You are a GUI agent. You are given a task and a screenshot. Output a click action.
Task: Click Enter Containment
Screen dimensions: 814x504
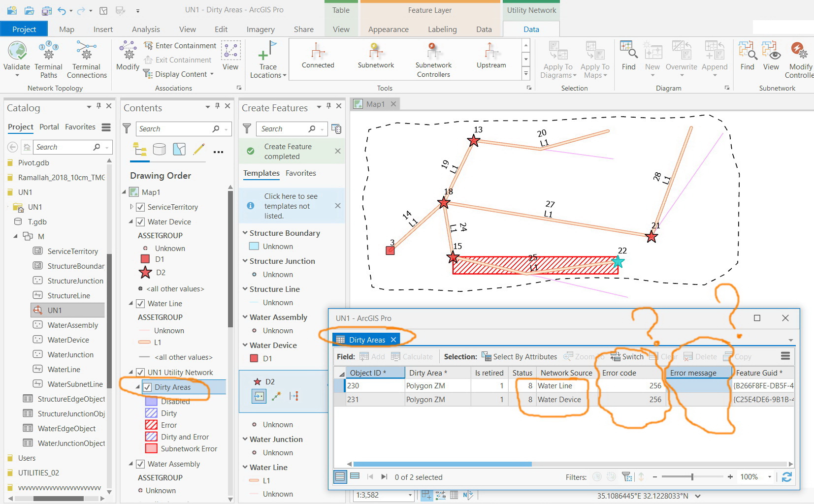pyautogui.click(x=180, y=46)
